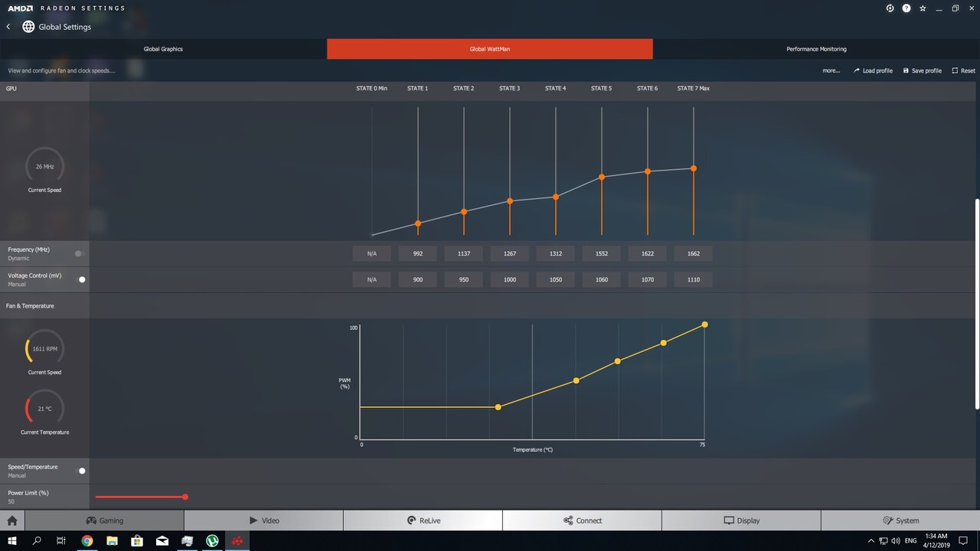Click State 5 frequency point on graph
Screen dimensions: 980x551
pyautogui.click(x=602, y=177)
